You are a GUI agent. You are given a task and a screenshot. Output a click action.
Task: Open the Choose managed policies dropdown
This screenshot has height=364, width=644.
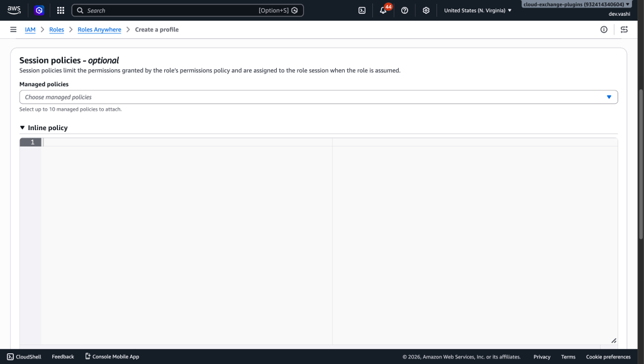318,97
